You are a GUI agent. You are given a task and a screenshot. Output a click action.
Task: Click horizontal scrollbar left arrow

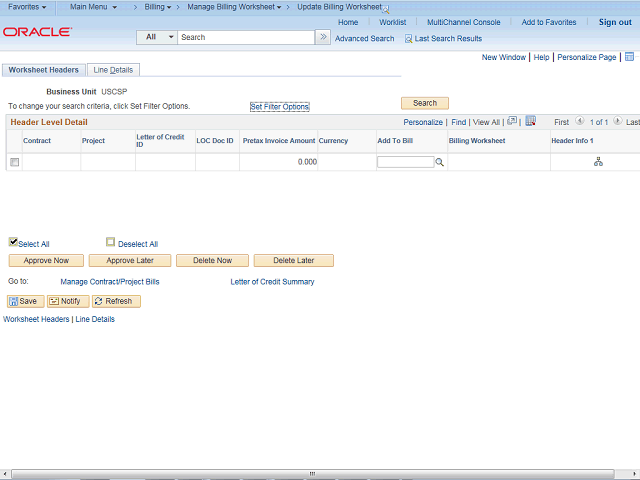point(4,474)
